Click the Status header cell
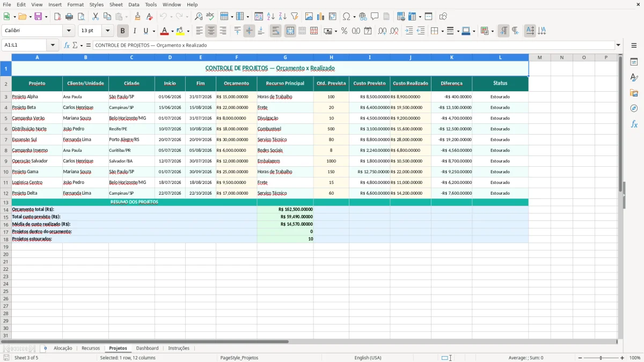This screenshot has height=362, width=644. pyautogui.click(x=500, y=84)
